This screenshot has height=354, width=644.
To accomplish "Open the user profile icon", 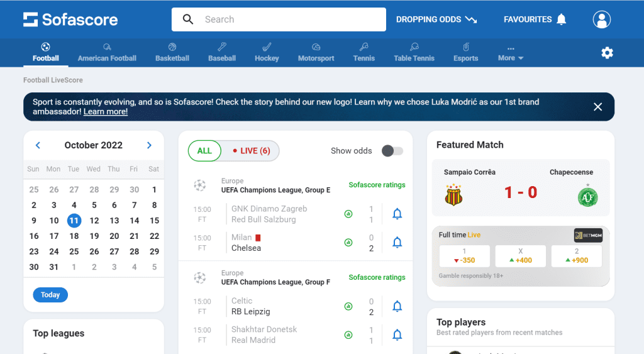I will tap(601, 19).
